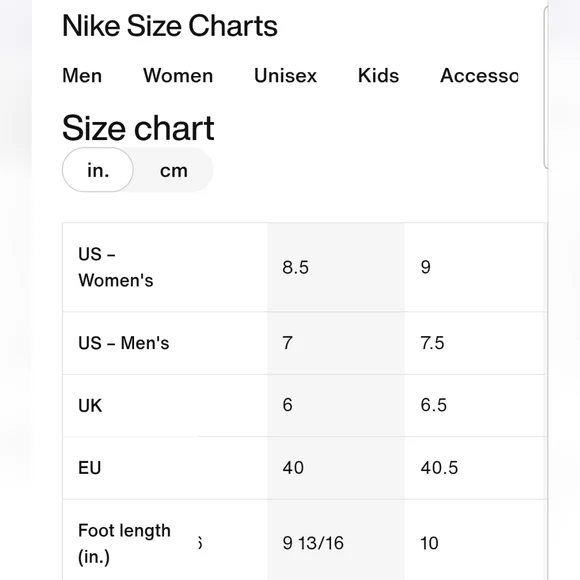Click the 'Nike Size Charts' heading
The width and height of the screenshot is (580, 580).
[x=170, y=26]
